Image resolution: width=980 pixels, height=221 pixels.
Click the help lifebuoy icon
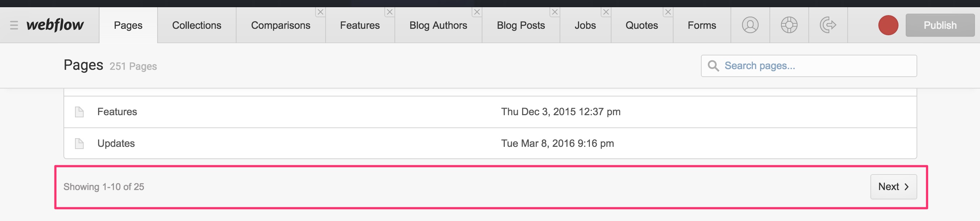click(x=789, y=25)
